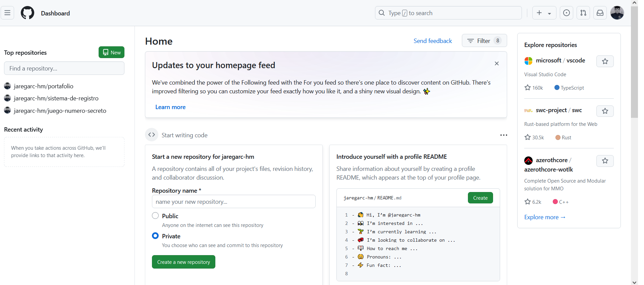This screenshot has height=285, width=644.
Task: Open the hamburger navigation menu
Action: click(x=7, y=13)
